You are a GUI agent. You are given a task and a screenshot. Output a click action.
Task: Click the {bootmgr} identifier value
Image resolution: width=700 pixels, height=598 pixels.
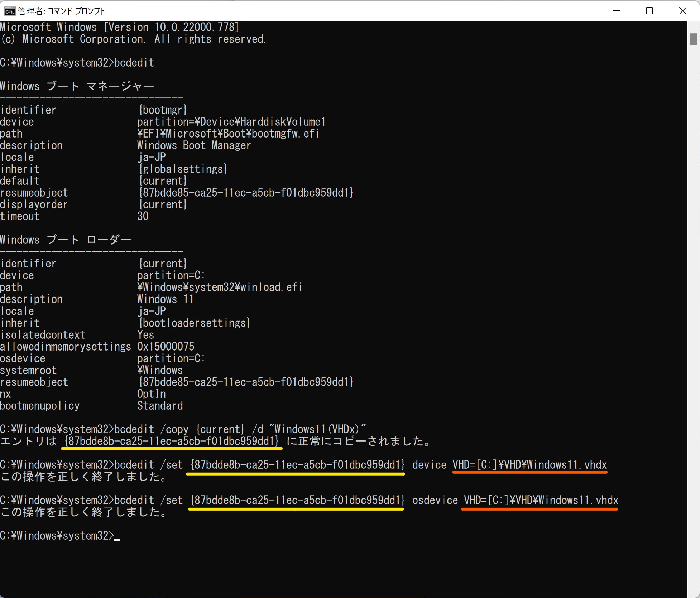click(x=163, y=110)
